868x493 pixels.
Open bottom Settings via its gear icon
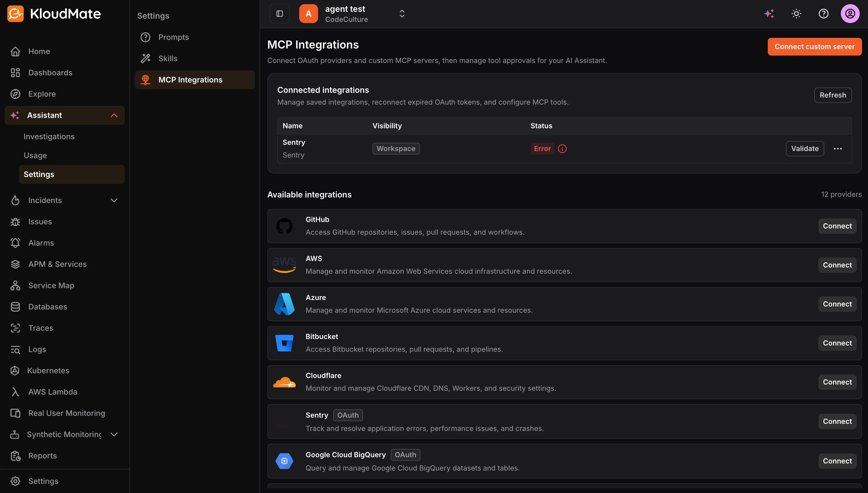point(15,481)
